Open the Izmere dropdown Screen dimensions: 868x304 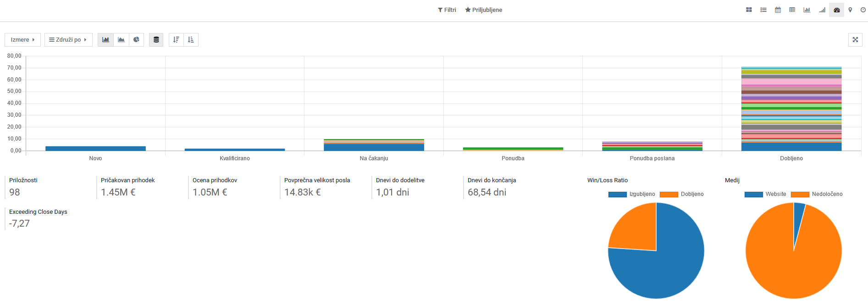(22, 40)
